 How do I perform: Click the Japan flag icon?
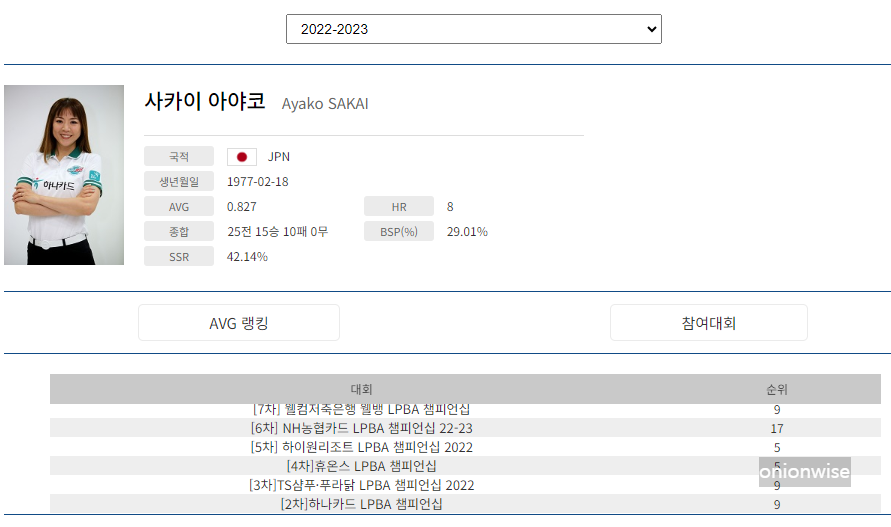click(x=242, y=157)
